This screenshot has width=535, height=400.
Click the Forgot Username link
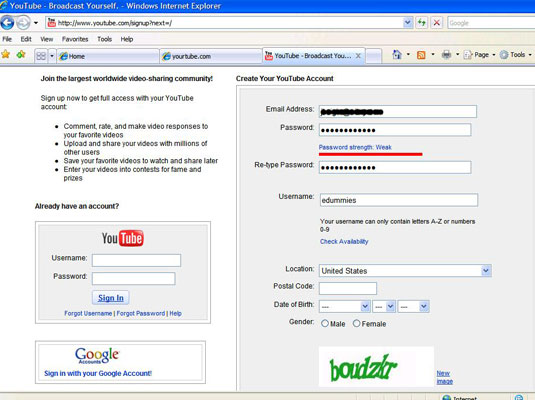click(x=88, y=313)
